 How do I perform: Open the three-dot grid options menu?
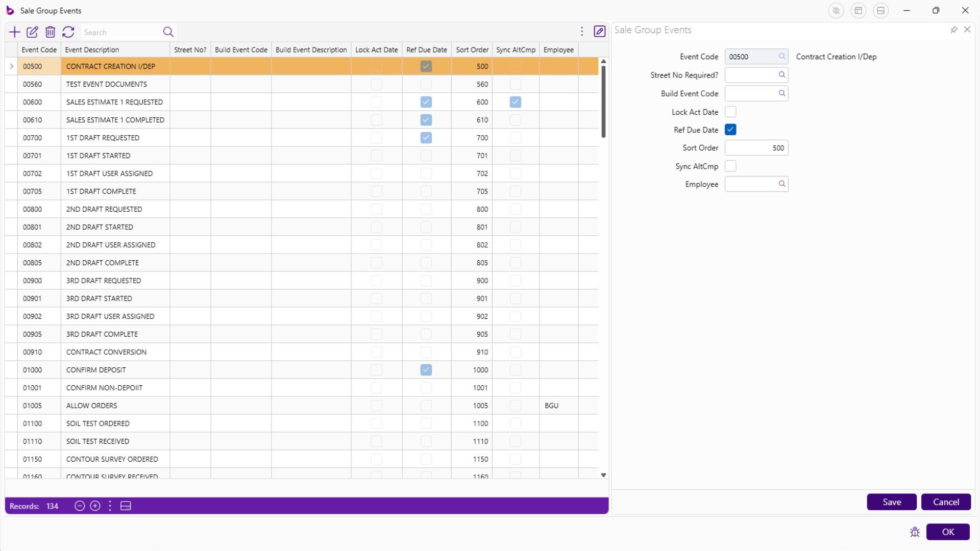[582, 32]
